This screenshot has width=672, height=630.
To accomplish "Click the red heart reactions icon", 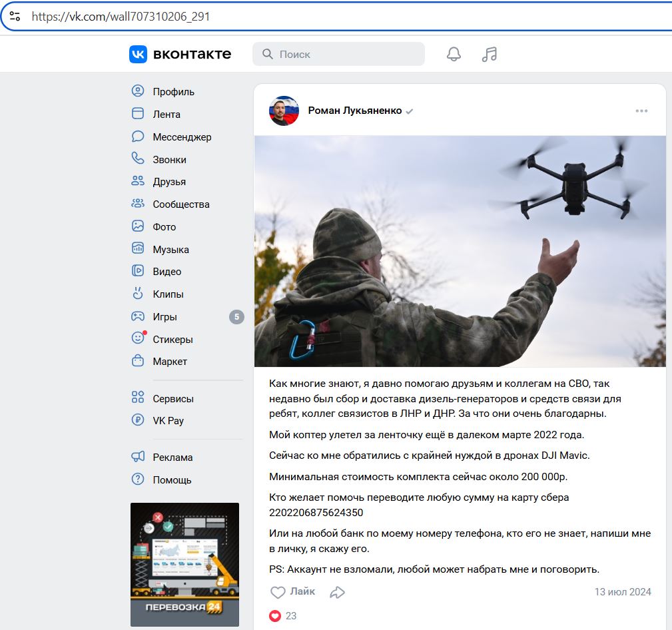I will coord(275,616).
